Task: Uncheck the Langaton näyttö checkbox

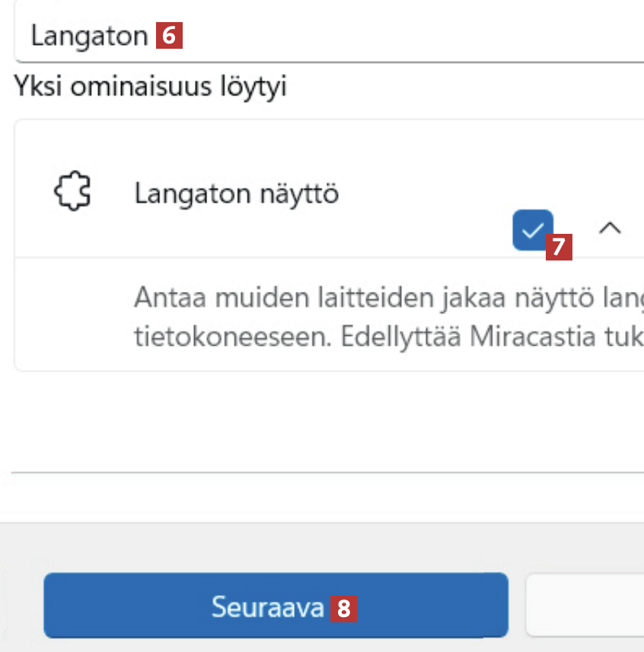Action: pyautogui.click(x=532, y=229)
